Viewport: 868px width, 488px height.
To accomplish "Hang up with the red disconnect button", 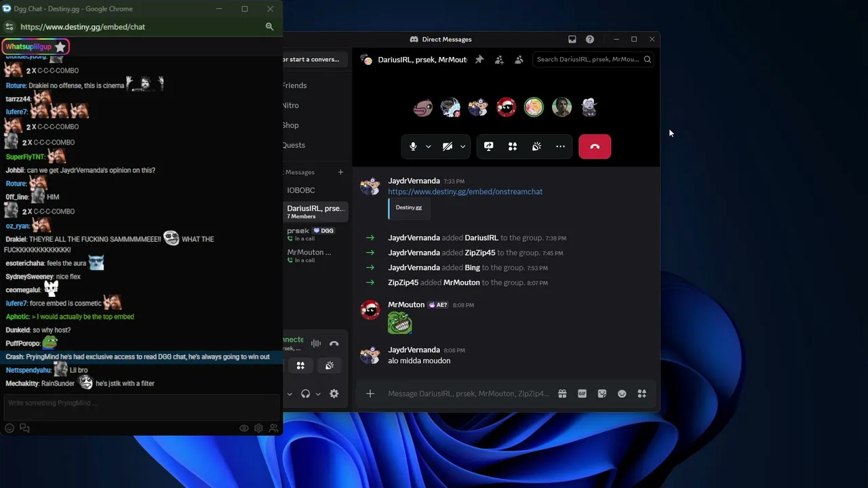I will pyautogui.click(x=595, y=146).
